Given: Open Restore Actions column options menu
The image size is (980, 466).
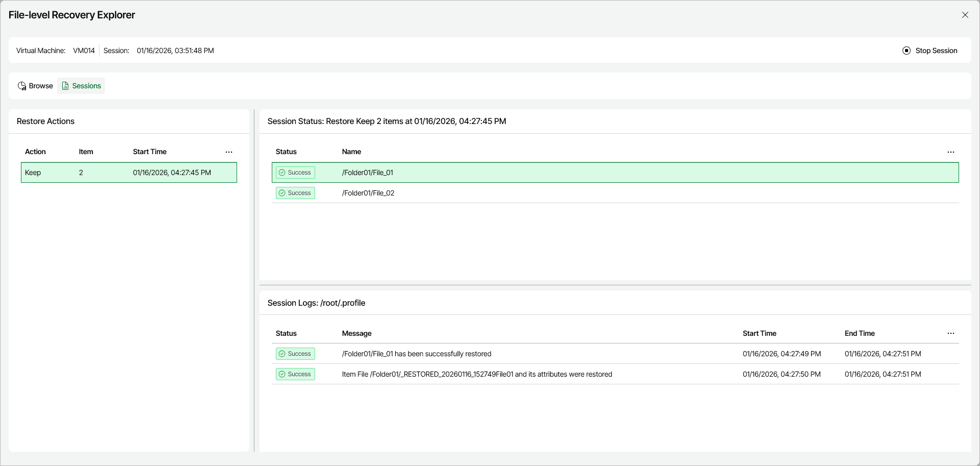Looking at the screenshot, I should (x=229, y=152).
